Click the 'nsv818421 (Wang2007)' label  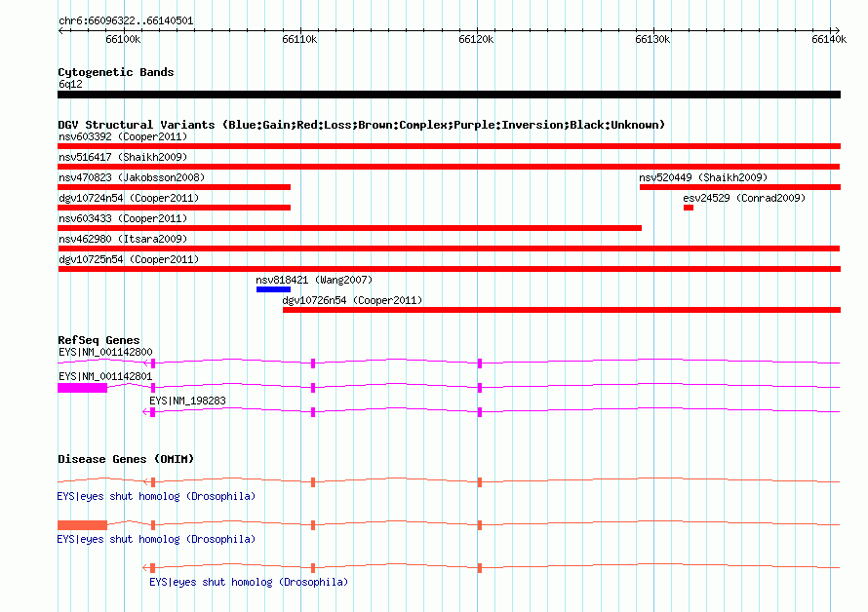tap(314, 280)
